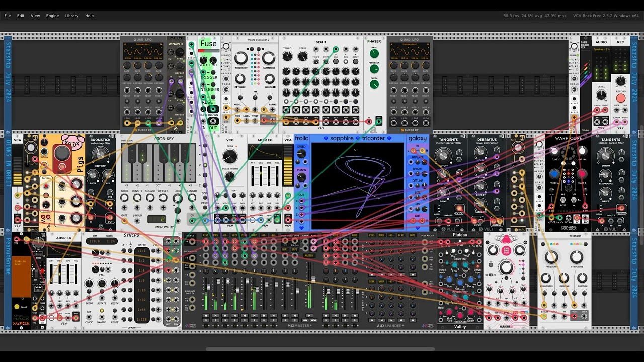Click the Warp Core red WARP B knob
The height and width of the screenshot is (362, 644).
click(x=582, y=174)
